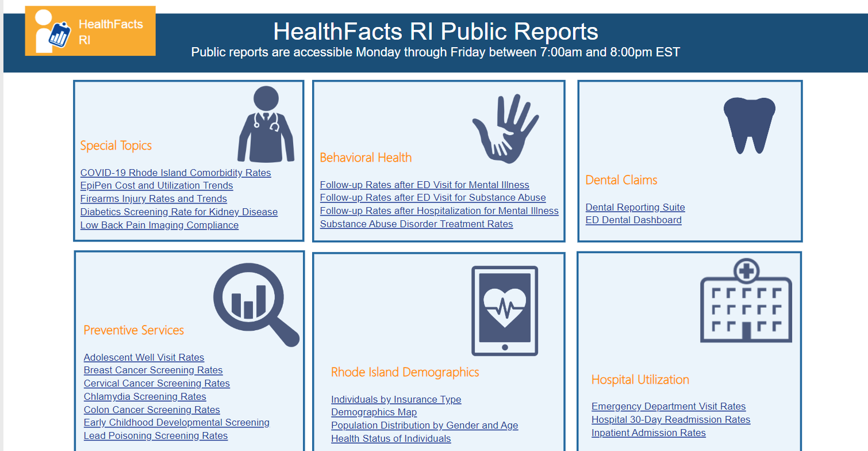
Task: Click the hands icon in Behavioral Health
Action: pyautogui.click(x=505, y=129)
